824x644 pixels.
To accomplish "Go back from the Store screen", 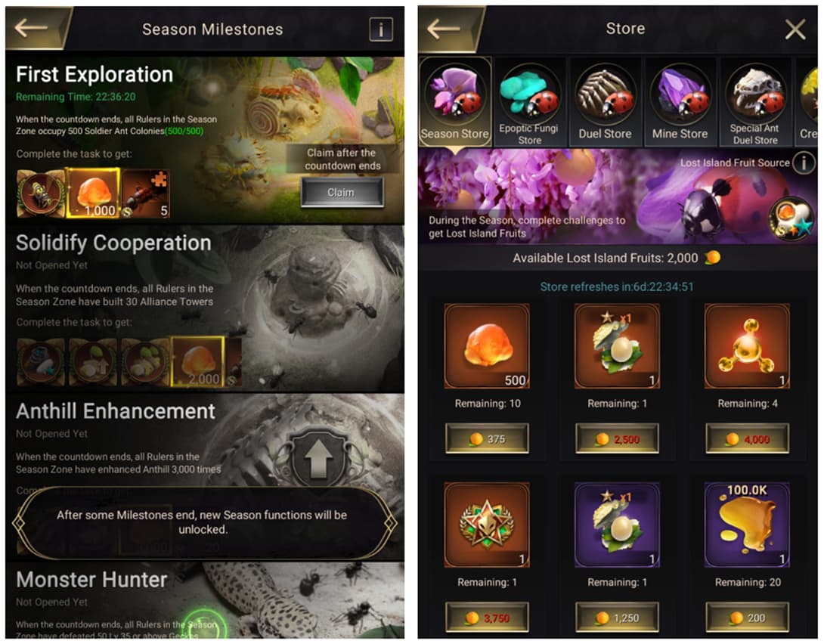I will (443, 29).
